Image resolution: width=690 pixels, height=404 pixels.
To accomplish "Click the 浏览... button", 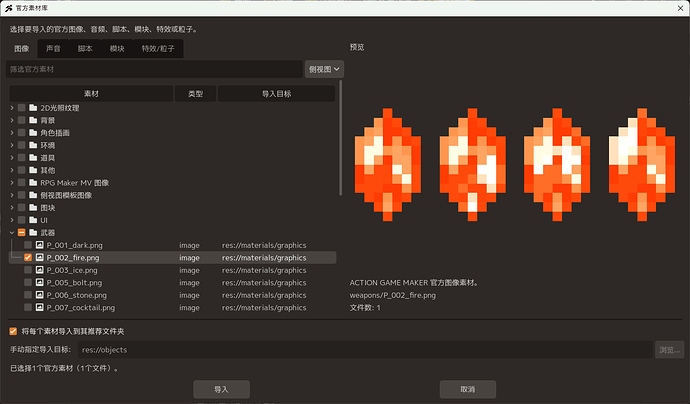I will tap(669, 349).
